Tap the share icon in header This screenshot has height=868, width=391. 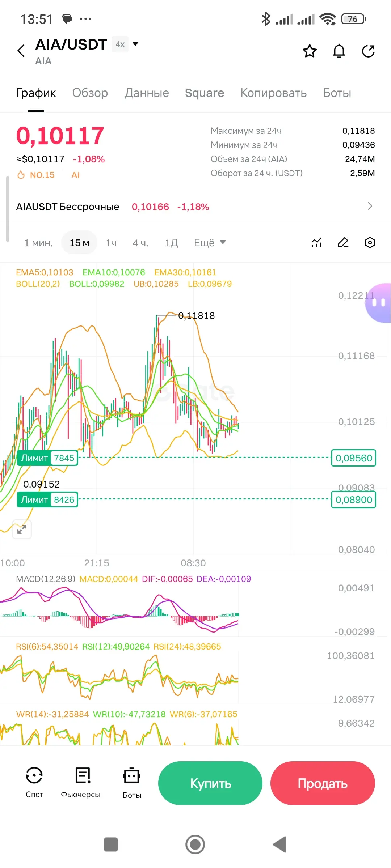click(x=368, y=51)
